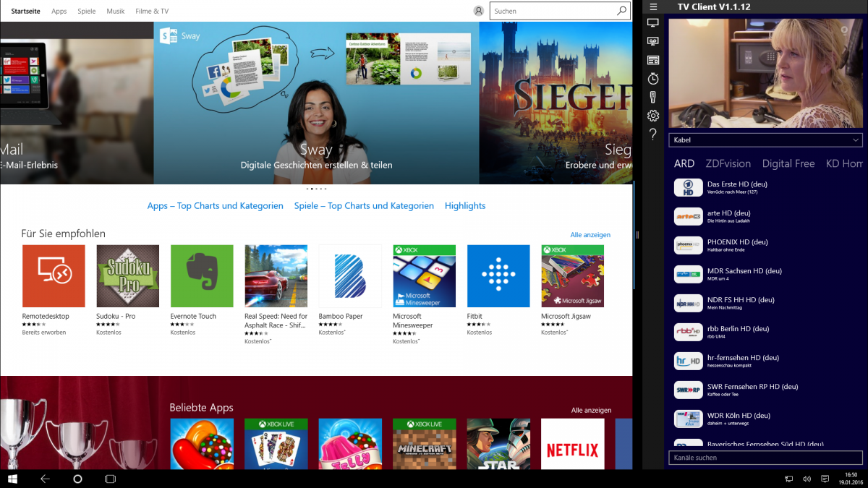This screenshot has width=868, height=488.
Task: Select channel rbb Berlin HD (deu)
Action: tap(765, 333)
